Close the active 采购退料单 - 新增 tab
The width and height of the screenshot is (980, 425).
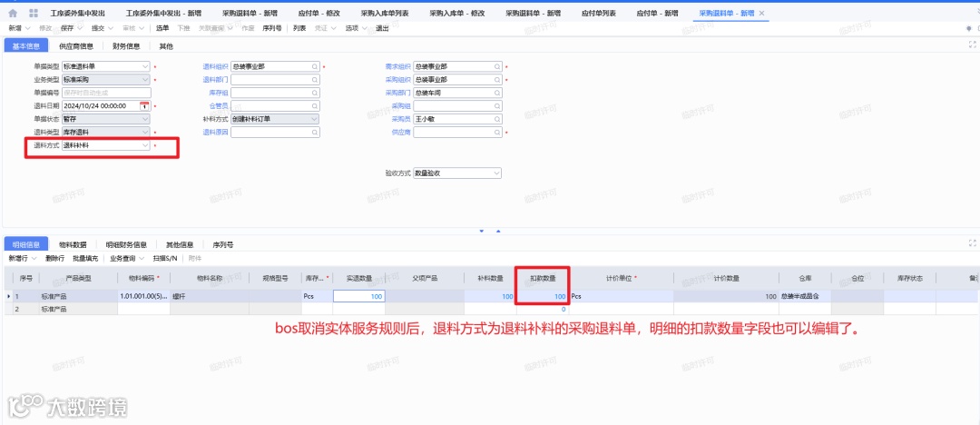click(x=761, y=13)
